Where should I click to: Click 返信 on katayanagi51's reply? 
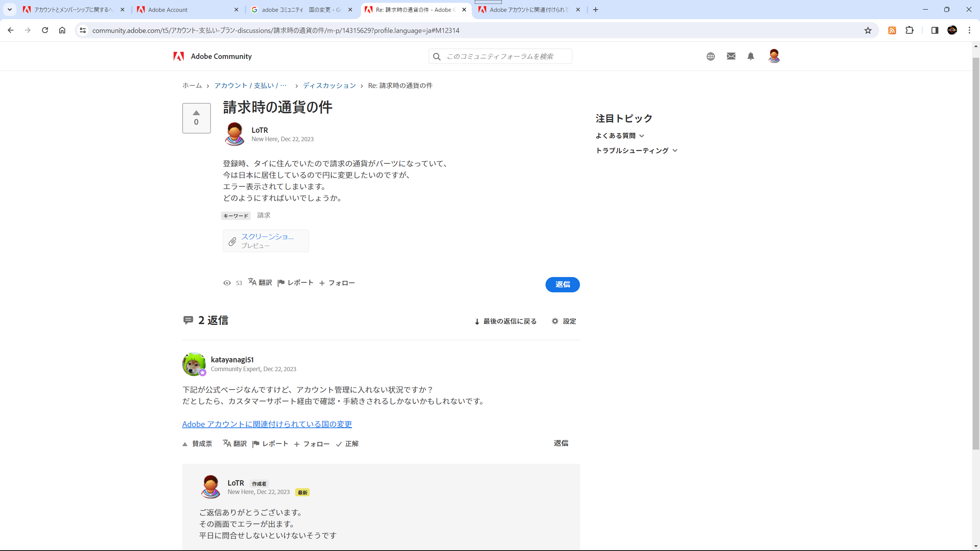pyautogui.click(x=561, y=443)
